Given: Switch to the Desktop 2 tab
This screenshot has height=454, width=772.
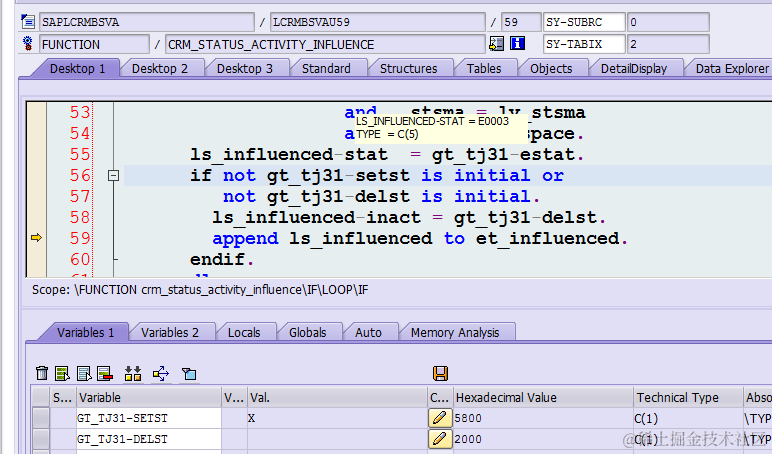Looking at the screenshot, I should (x=160, y=68).
